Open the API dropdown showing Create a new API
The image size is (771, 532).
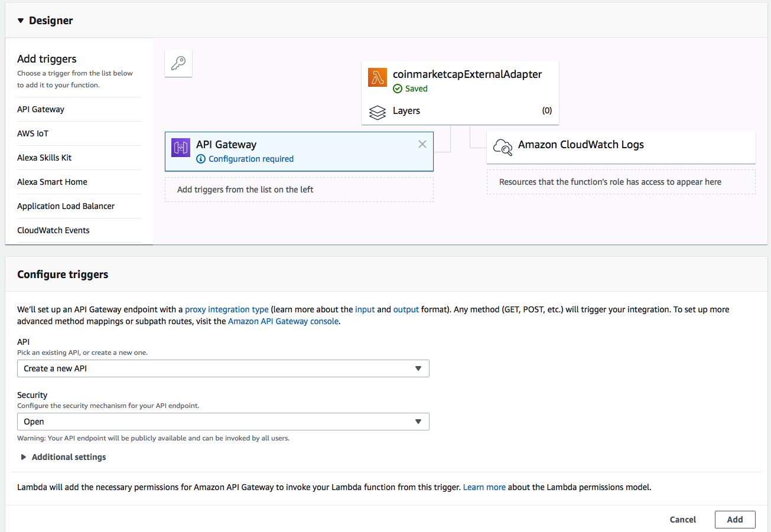coord(223,368)
